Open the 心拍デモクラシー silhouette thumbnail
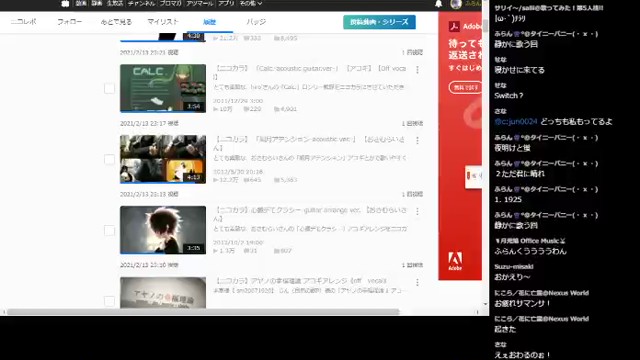This screenshot has height=360, width=640. pos(163,230)
